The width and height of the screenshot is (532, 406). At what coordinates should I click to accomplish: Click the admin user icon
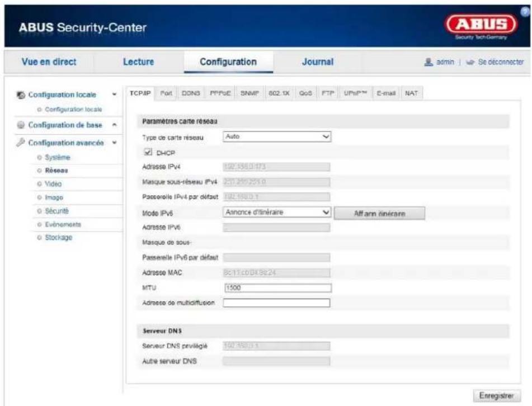pyautogui.click(x=429, y=62)
